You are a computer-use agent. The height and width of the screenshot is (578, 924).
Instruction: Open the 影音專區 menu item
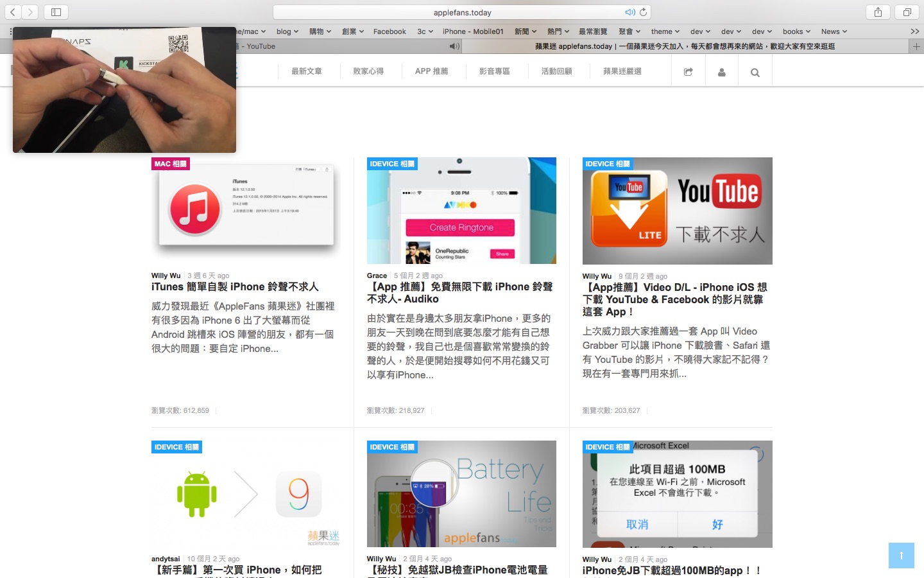[494, 71]
